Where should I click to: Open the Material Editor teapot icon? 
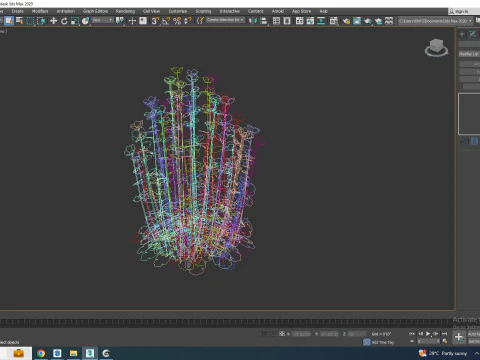[346, 21]
